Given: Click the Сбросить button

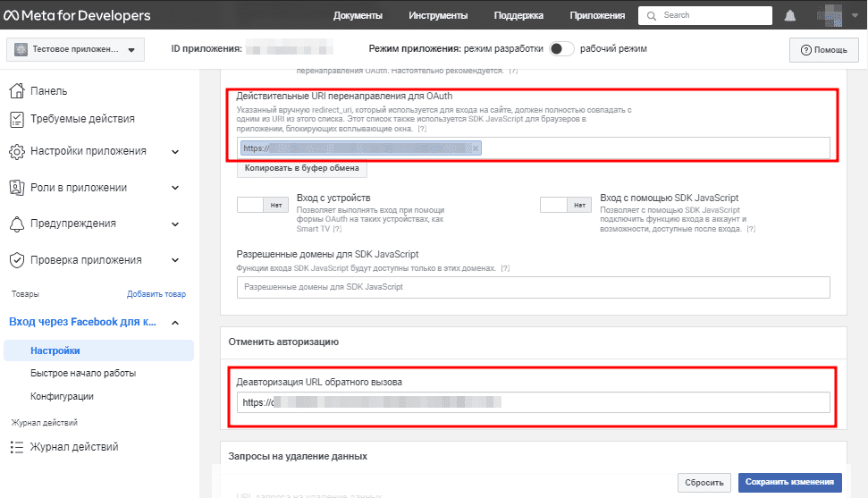Looking at the screenshot, I should 704,483.
